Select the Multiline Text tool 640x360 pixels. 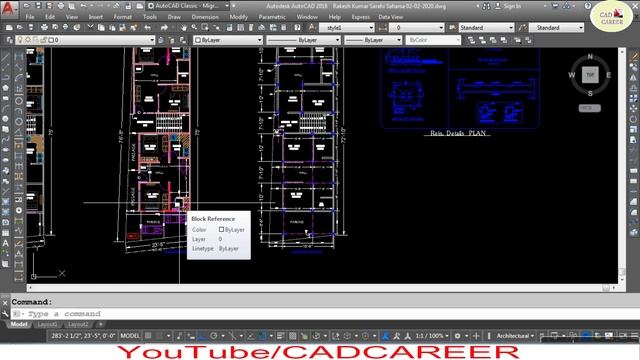(5, 243)
